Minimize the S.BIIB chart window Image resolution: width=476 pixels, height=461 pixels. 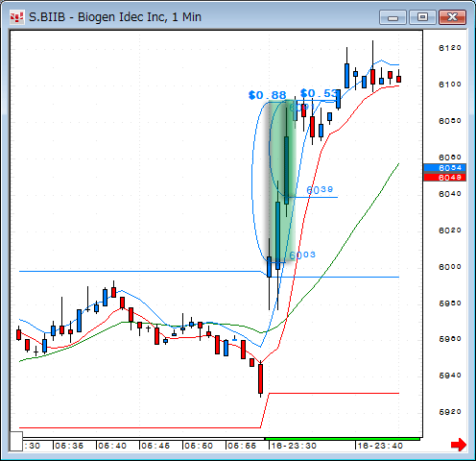point(393,17)
